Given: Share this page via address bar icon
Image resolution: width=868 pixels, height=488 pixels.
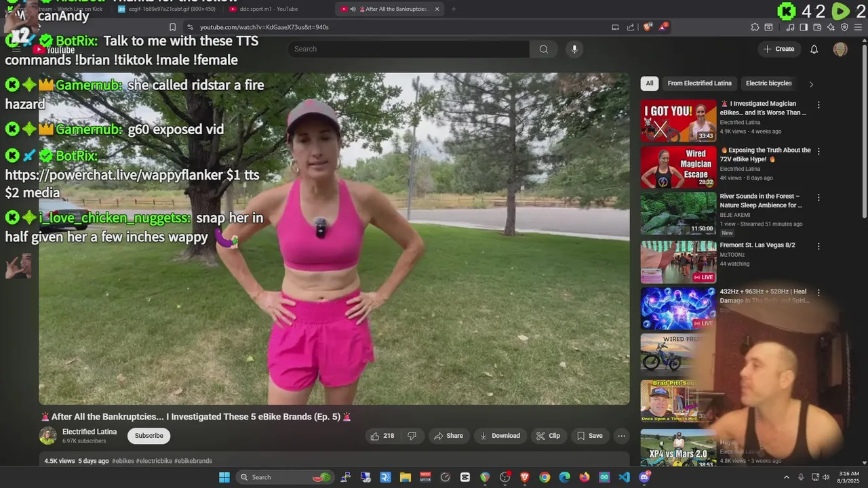Looking at the screenshot, I should tap(631, 27).
